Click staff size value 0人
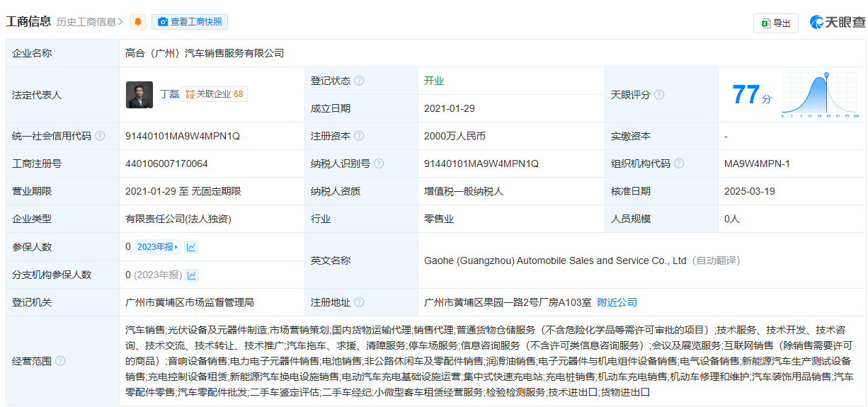 click(x=732, y=219)
